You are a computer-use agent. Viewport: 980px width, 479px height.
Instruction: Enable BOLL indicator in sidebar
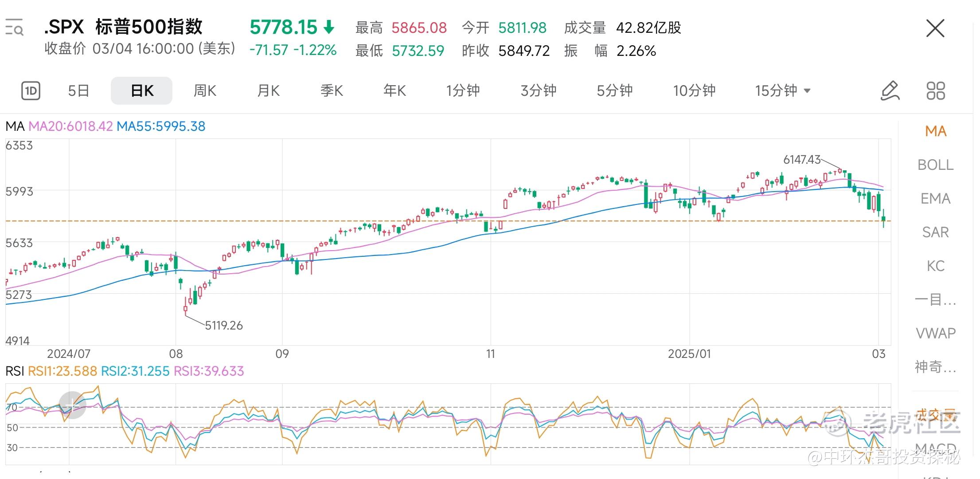click(x=936, y=165)
